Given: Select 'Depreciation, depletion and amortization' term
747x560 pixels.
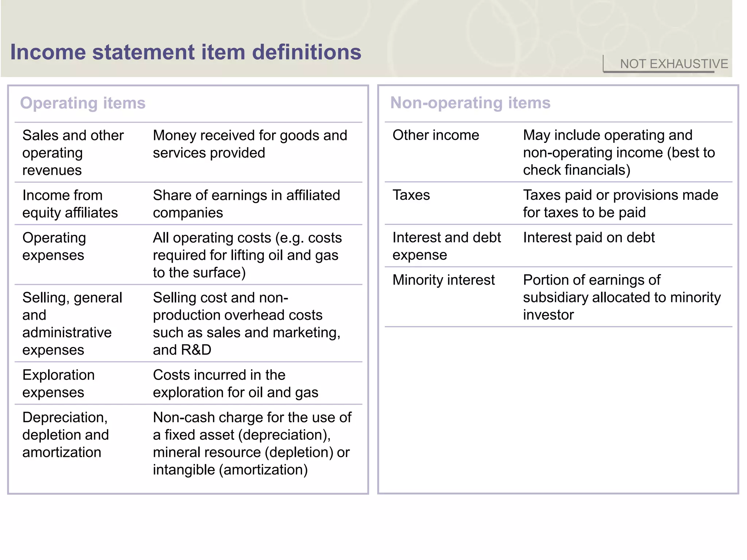Looking at the screenshot, I should [66, 435].
